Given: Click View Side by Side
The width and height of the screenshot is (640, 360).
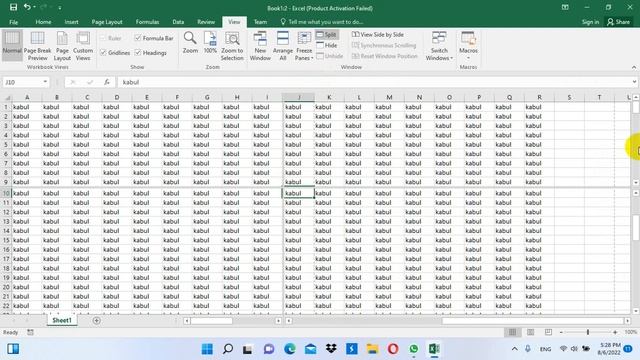Looking at the screenshot, I should point(378,35).
